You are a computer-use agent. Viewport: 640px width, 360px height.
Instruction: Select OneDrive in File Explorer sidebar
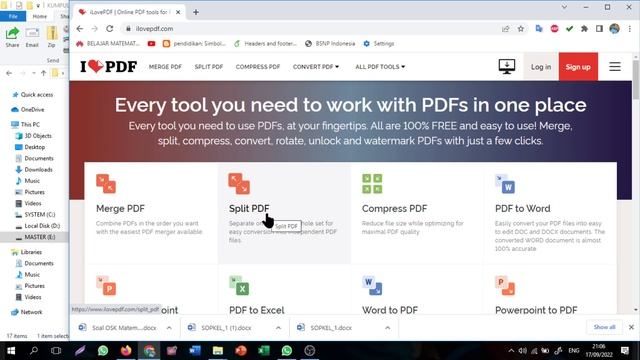(x=28, y=110)
